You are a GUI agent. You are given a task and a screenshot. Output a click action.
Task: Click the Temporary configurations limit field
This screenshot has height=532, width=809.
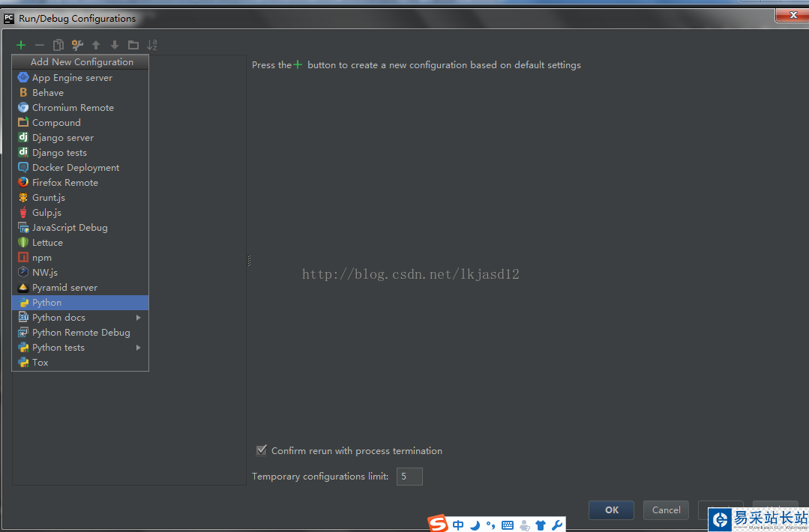coord(409,477)
